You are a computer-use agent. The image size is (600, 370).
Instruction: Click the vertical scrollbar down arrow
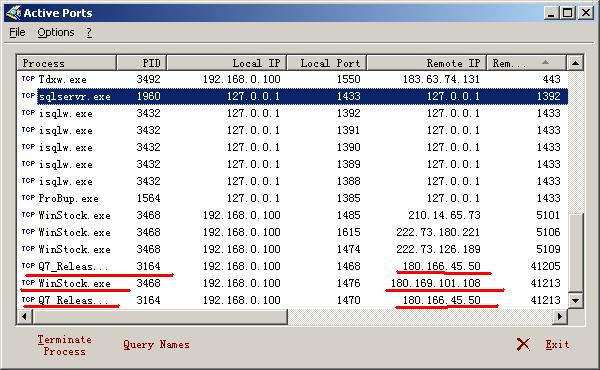575,300
